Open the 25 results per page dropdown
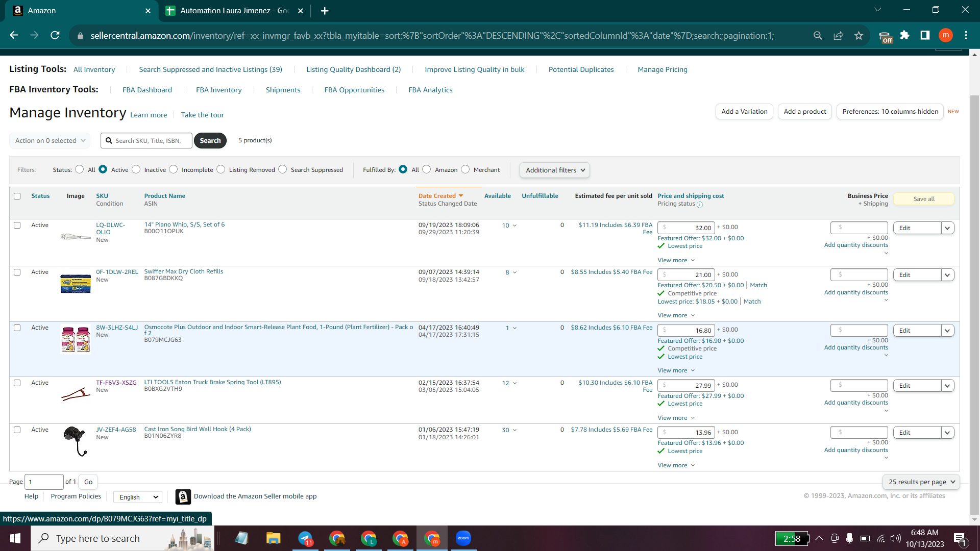Image resolution: width=980 pixels, height=551 pixels. click(921, 482)
